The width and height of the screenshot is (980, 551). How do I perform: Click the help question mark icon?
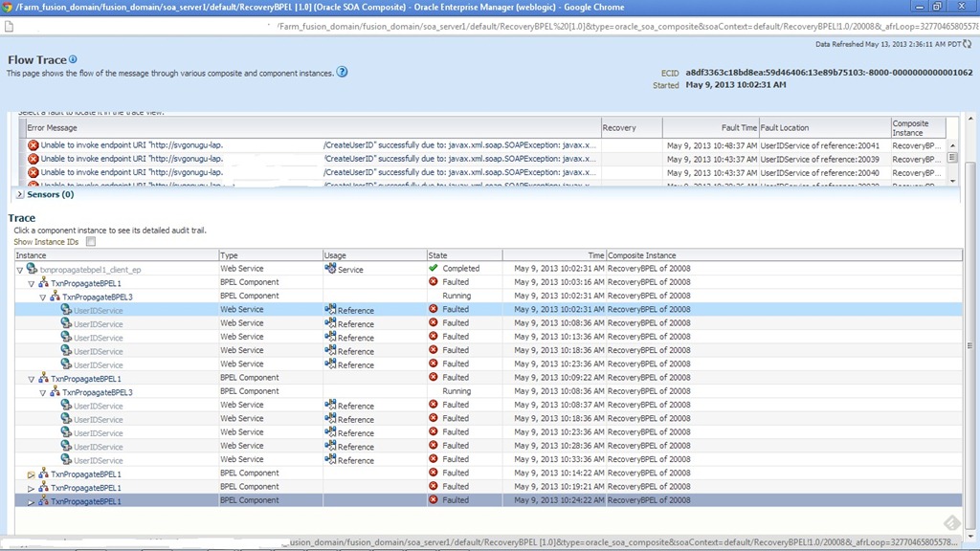pos(342,73)
